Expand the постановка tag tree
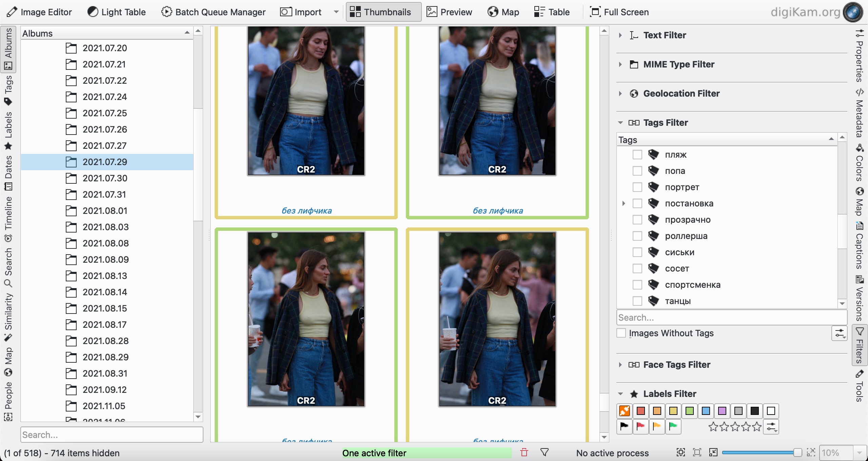The width and height of the screenshot is (868, 461). click(624, 203)
